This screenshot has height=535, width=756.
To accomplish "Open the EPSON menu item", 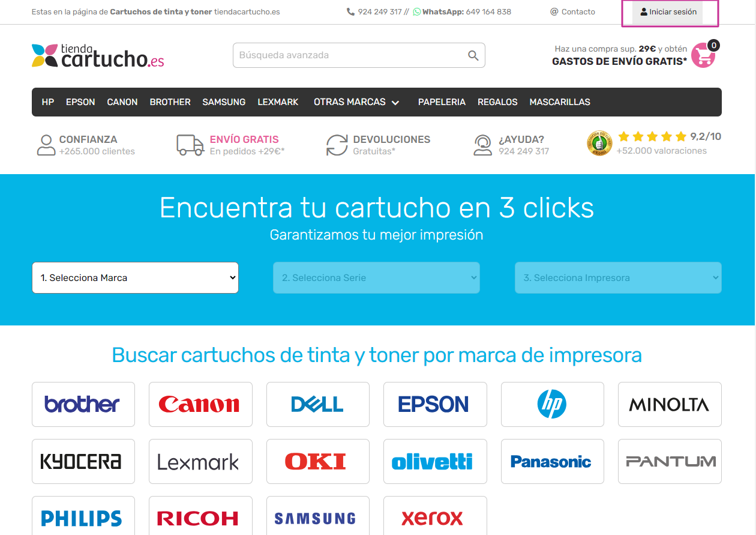I will tap(80, 102).
